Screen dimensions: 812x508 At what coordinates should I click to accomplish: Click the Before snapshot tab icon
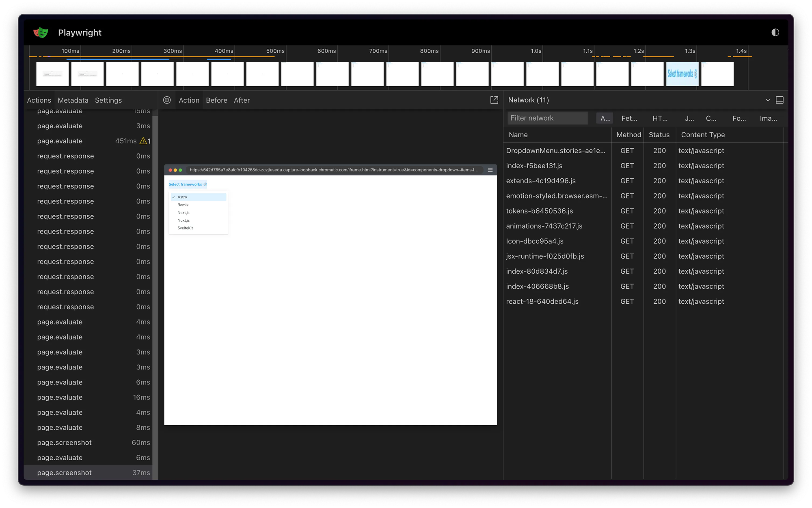tap(216, 100)
